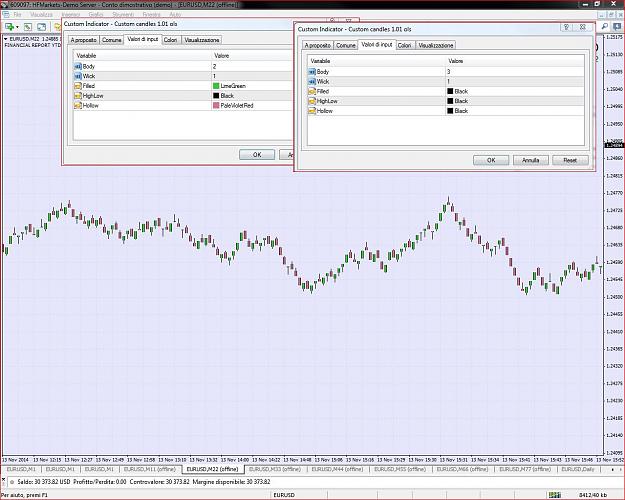Viewport: 625px width, 500px height.
Task: Open the Strumenti menu
Action: pos(123,14)
